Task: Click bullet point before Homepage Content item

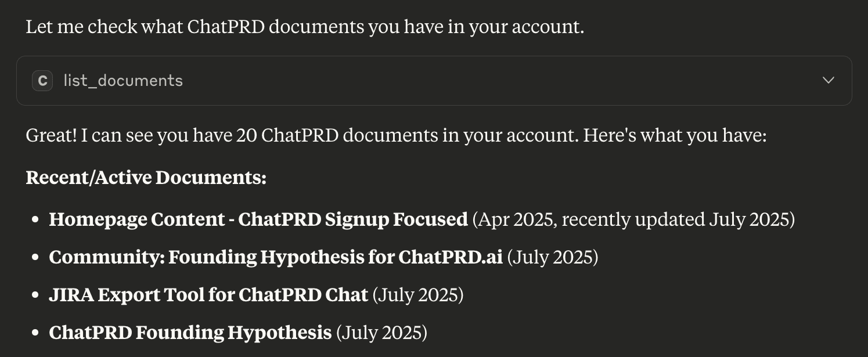Action: (36, 221)
